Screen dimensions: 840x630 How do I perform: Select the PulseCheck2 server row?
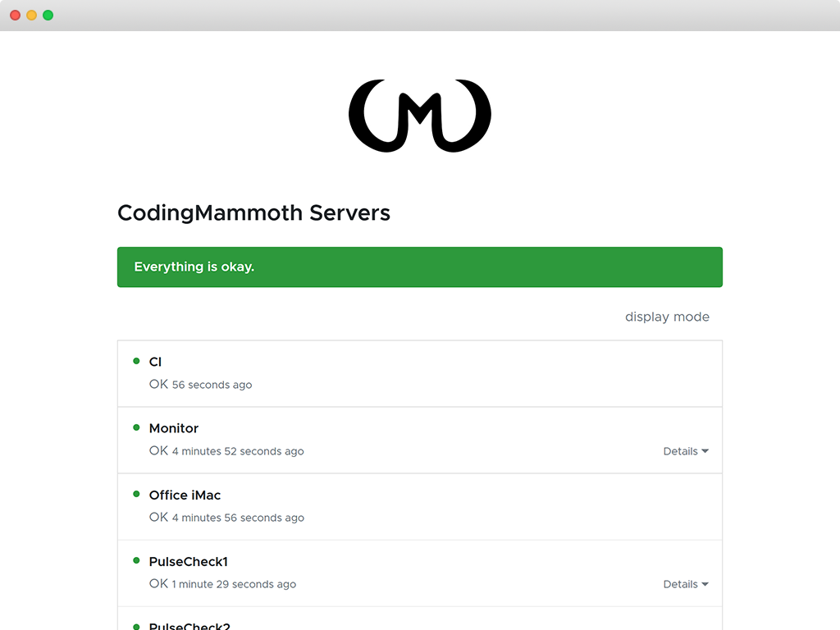click(419, 625)
